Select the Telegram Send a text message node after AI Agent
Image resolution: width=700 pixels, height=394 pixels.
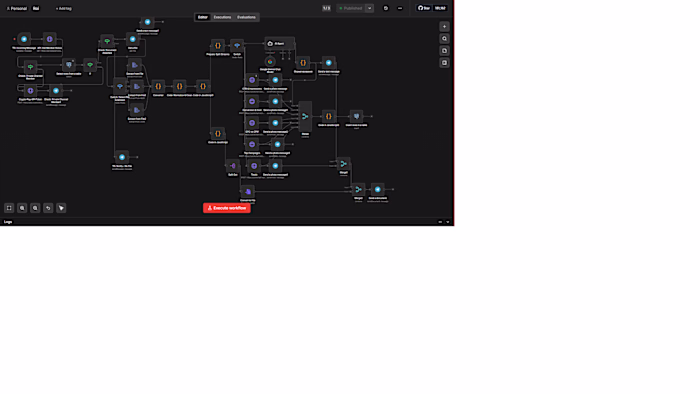329,63
